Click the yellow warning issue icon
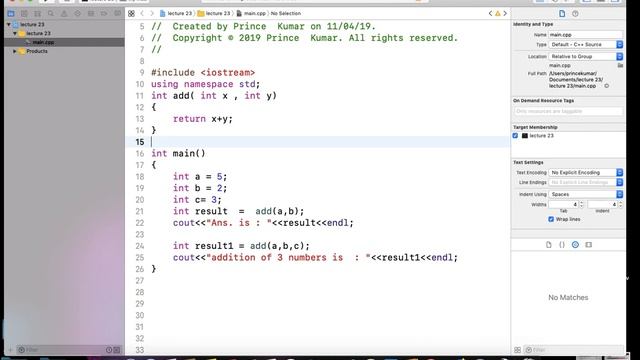640x360 pixels. pyautogui.click(x=498, y=13)
